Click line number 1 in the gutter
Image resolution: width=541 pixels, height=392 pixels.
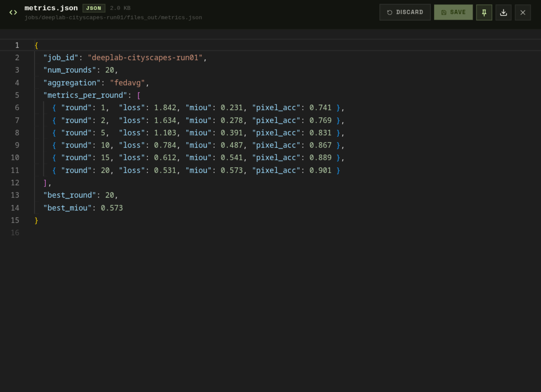pyautogui.click(x=17, y=45)
